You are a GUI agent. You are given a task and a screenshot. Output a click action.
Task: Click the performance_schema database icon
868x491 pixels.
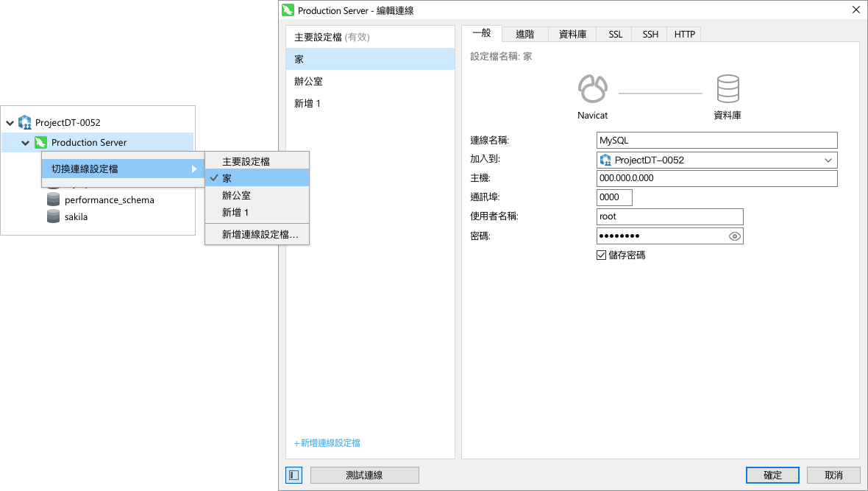53,199
